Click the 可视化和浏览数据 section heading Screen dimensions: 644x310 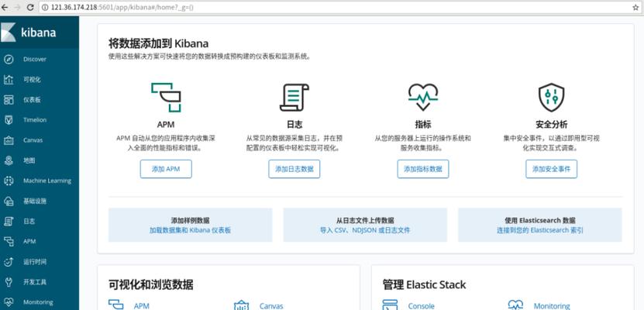151,284
